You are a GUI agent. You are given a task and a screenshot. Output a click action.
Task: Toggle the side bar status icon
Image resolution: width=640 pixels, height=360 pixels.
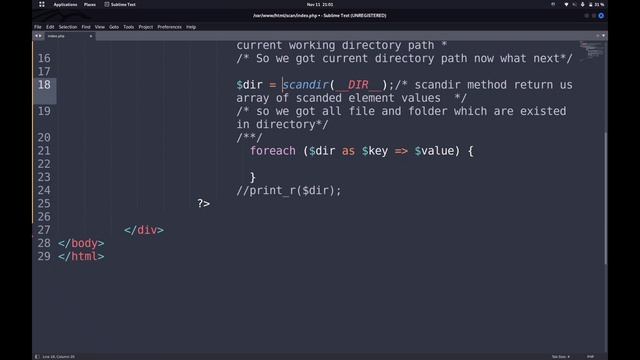pyautogui.click(x=37, y=356)
